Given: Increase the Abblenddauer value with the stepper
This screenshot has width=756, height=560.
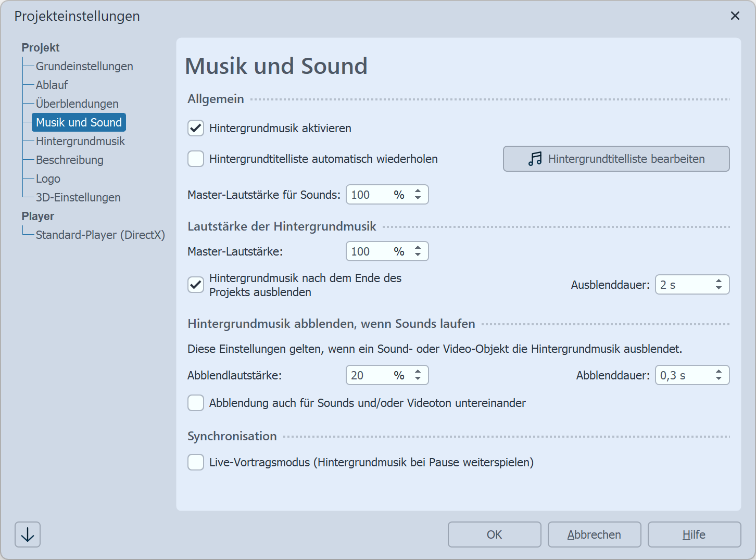Looking at the screenshot, I should [x=719, y=371].
